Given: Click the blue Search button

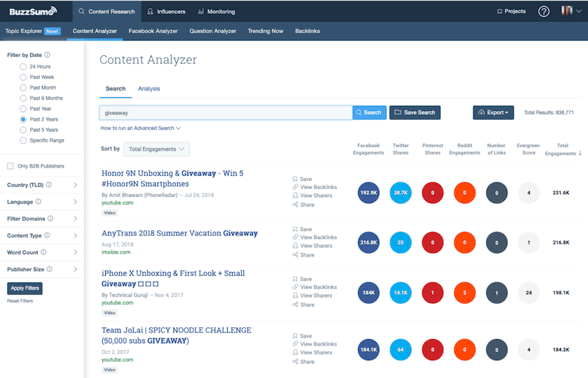Looking at the screenshot, I should pos(370,113).
